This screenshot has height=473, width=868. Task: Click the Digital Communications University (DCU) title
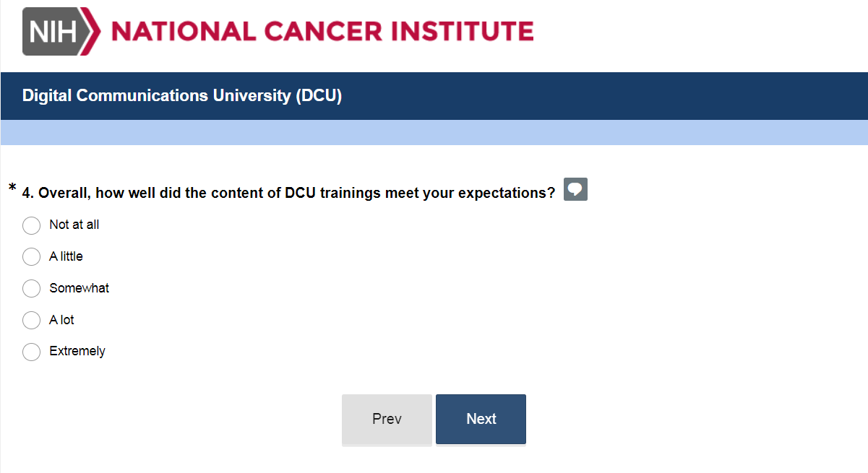coord(182,95)
